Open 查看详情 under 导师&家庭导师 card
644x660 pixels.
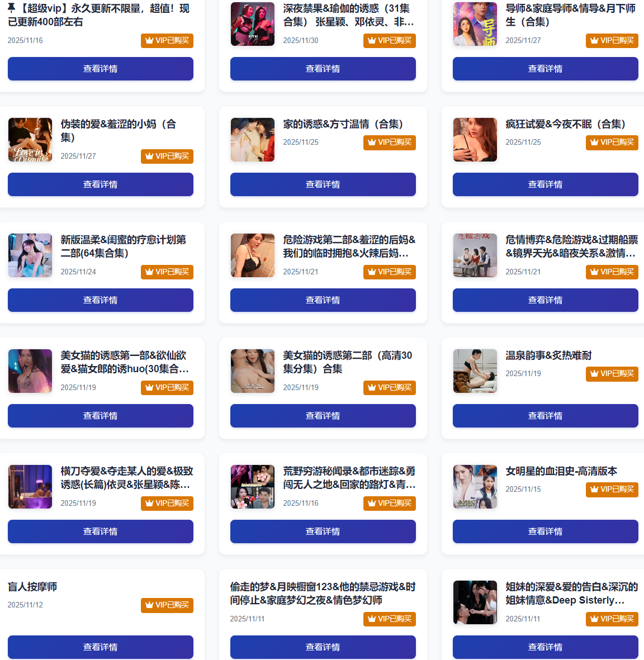(x=546, y=69)
